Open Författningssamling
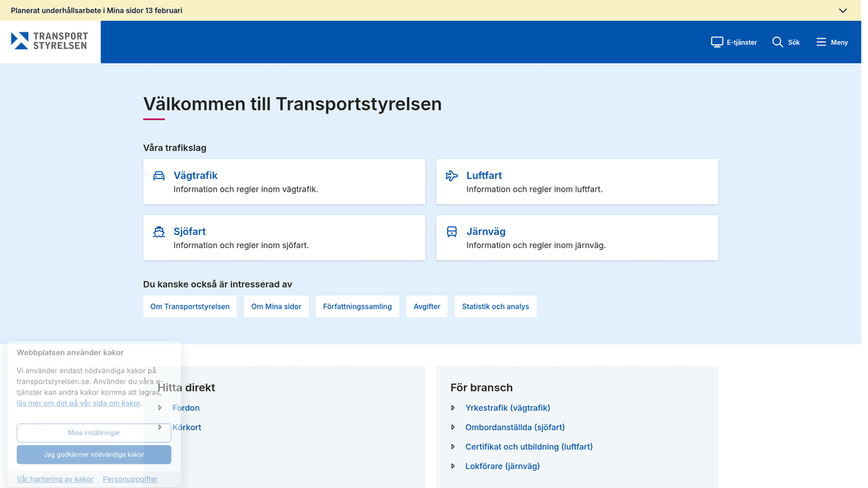 [357, 306]
